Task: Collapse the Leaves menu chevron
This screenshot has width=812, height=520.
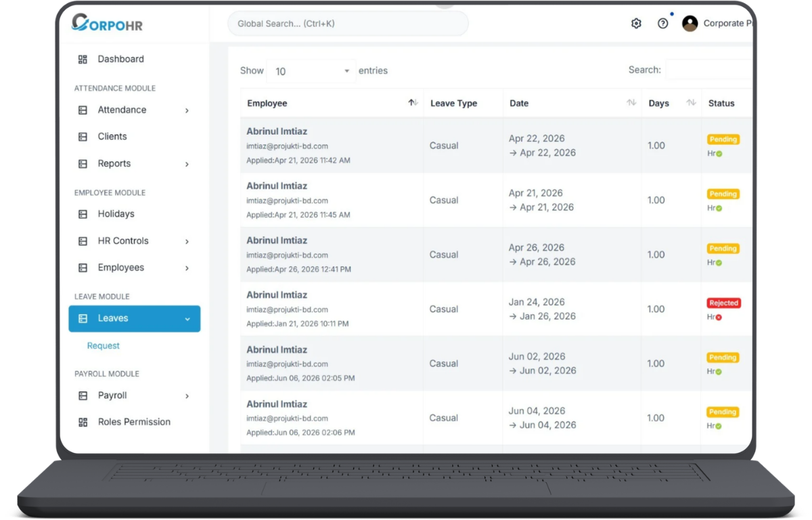Action: tap(187, 319)
